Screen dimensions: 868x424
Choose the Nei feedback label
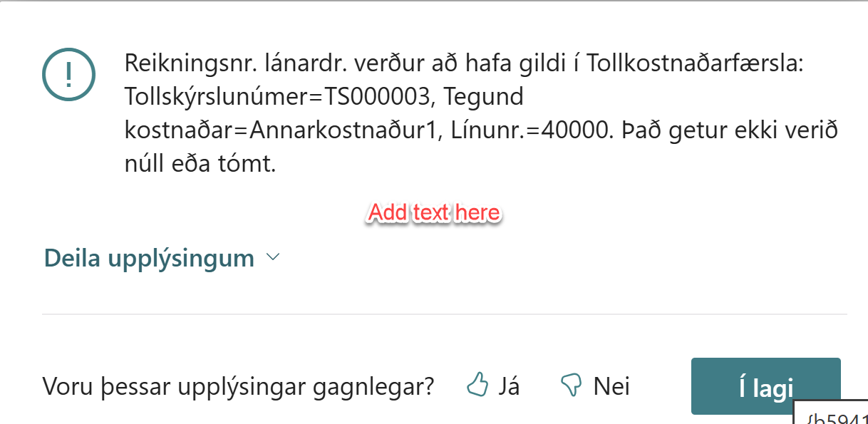click(611, 386)
